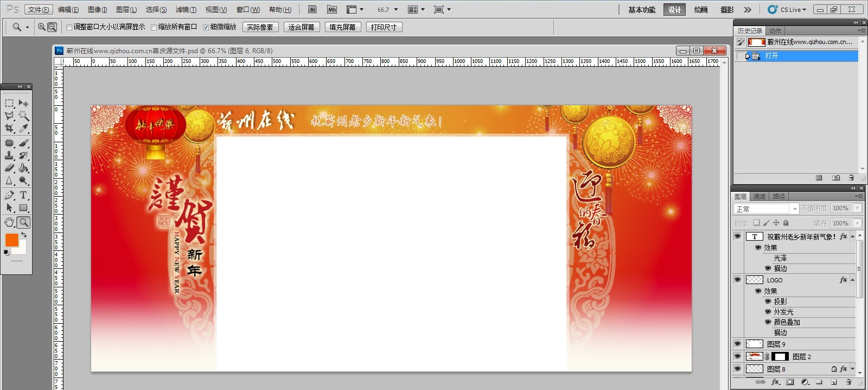Select the Brush tool
868x390 pixels.
click(23, 143)
